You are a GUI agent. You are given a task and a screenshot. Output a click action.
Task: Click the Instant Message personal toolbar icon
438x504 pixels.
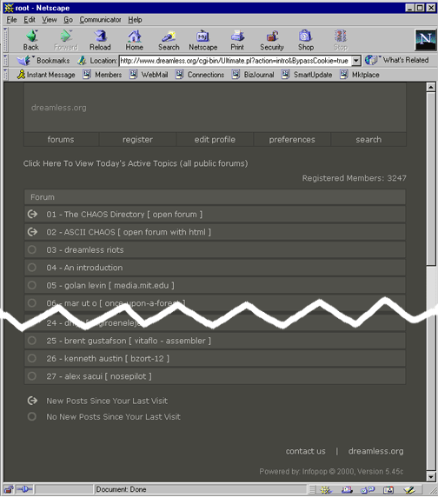[46, 75]
